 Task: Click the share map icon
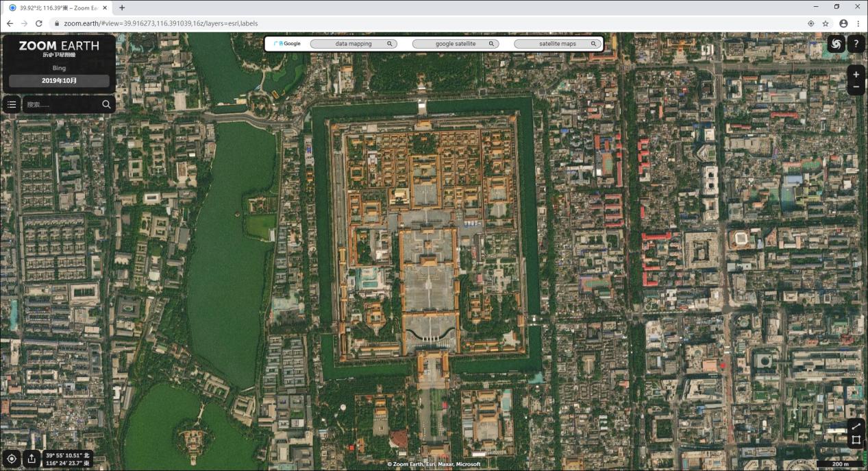(x=32, y=459)
